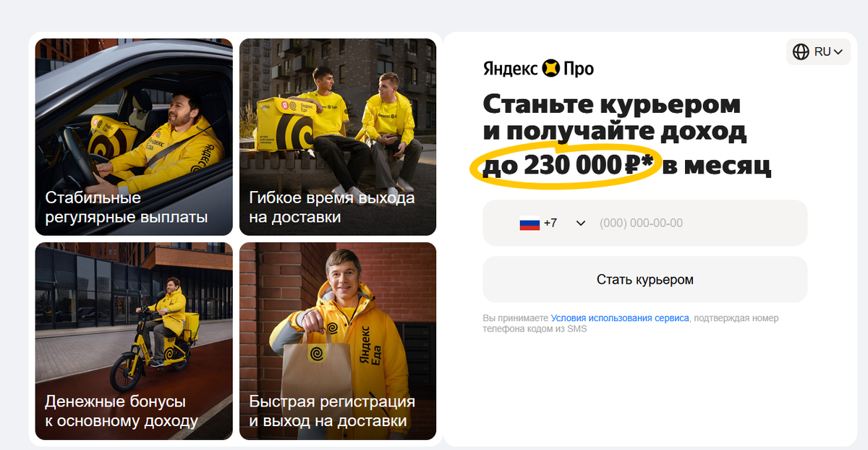Click the Яндекс wordmark text

[511, 69]
